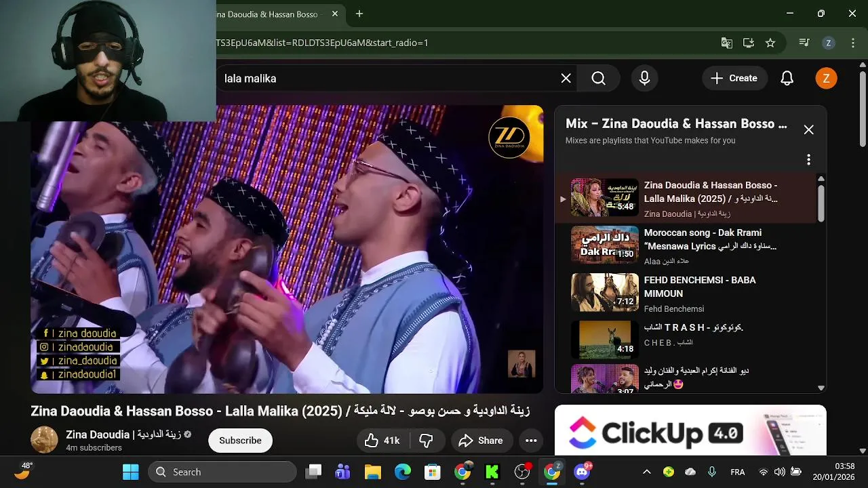
Task: Open the Create menu
Action: click(x=734, y=79)
